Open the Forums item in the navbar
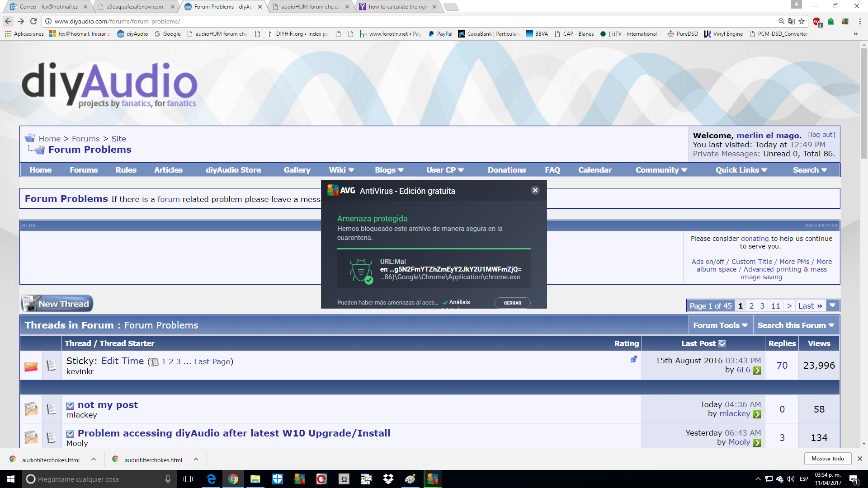The image size is (868, 488). pos(84,170)
